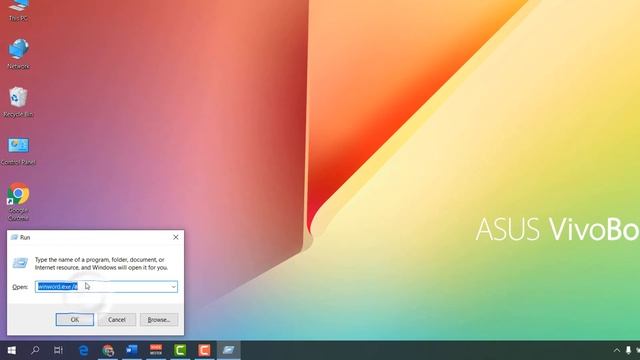The width and height of the screenshot is (640, 360).
Task: Click the Run app taskbar button
Action: tap(228, 350)
